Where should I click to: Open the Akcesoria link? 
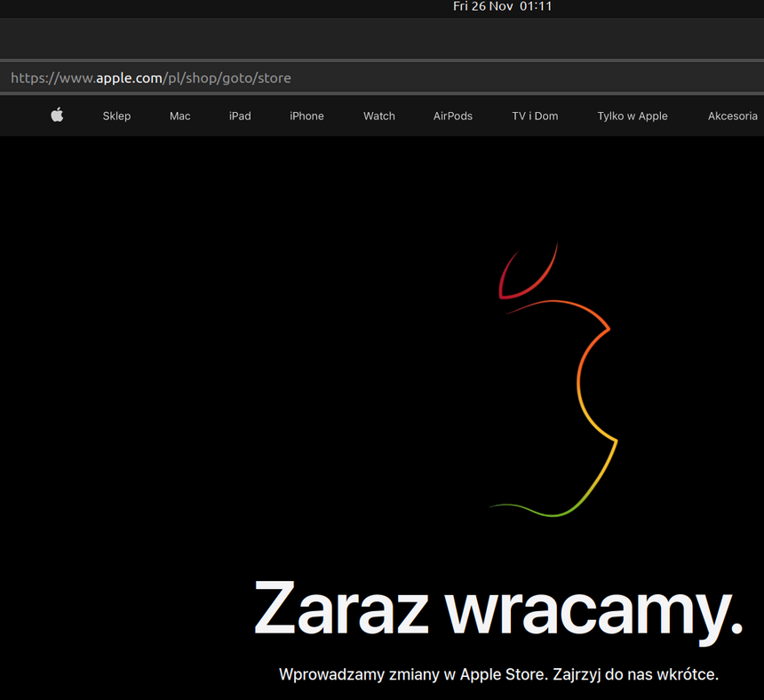pos(733,116)
